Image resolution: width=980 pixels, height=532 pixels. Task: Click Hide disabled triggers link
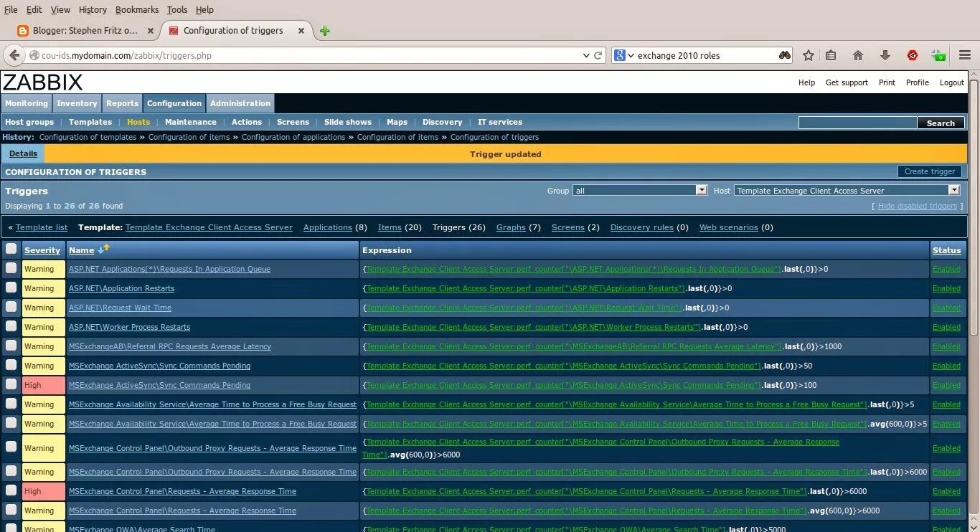918,206
